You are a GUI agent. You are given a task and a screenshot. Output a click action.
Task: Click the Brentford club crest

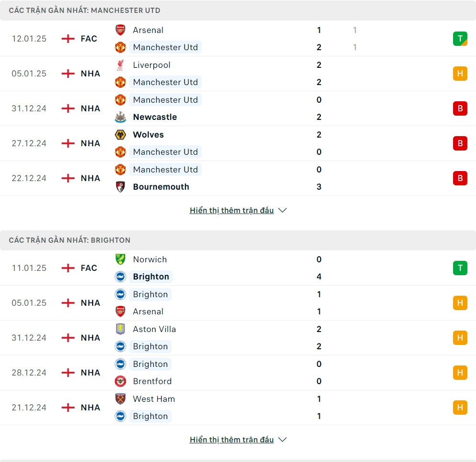(120, 381)
